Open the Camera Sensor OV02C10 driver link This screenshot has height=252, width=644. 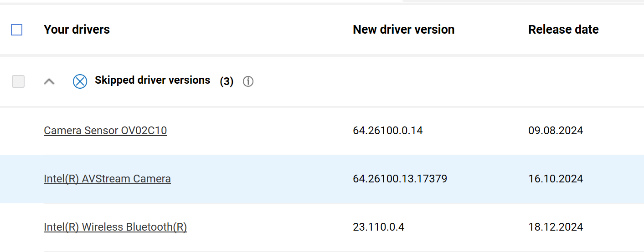click(105, 131)
